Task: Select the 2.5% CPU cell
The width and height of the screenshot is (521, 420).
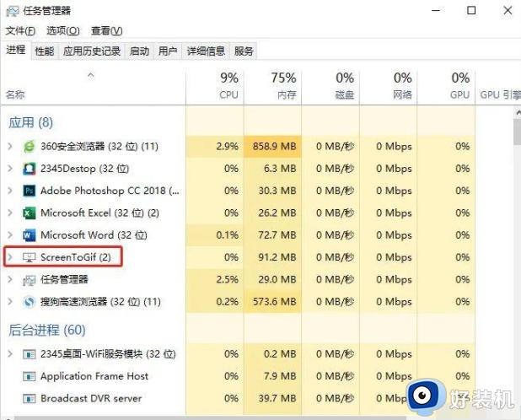Action: click(215, 279)
